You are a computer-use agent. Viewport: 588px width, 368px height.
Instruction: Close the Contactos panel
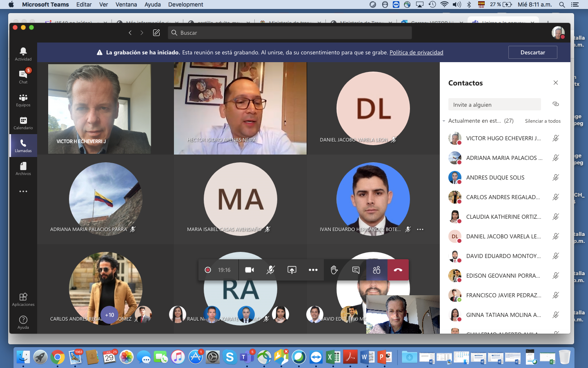click(x=556, y=83)
